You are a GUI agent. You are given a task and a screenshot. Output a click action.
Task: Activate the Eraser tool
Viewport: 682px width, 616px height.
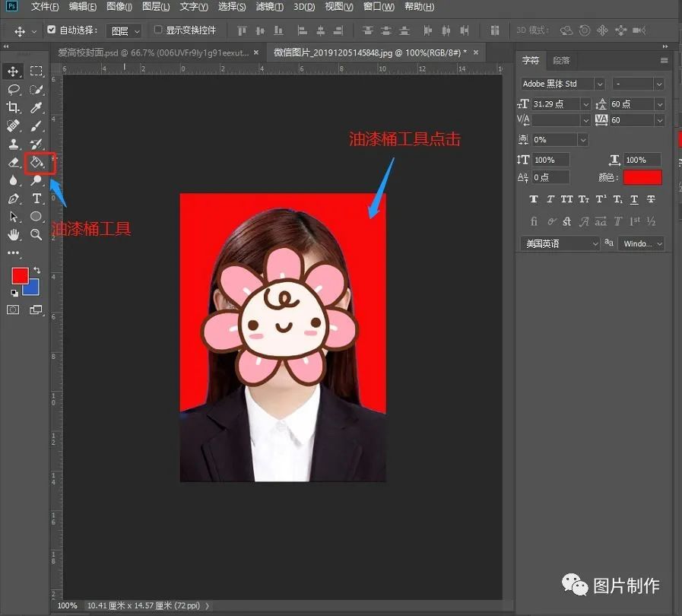(13, 162)
